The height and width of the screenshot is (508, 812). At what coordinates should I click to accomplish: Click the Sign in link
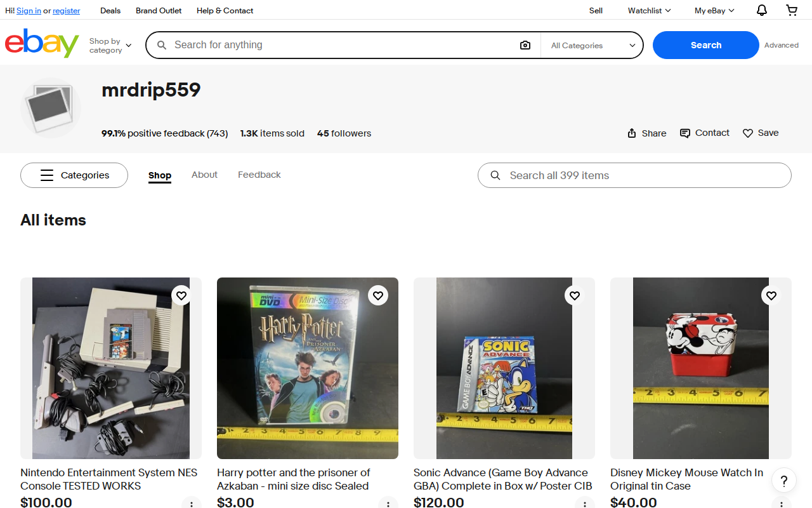click(29, 11)
